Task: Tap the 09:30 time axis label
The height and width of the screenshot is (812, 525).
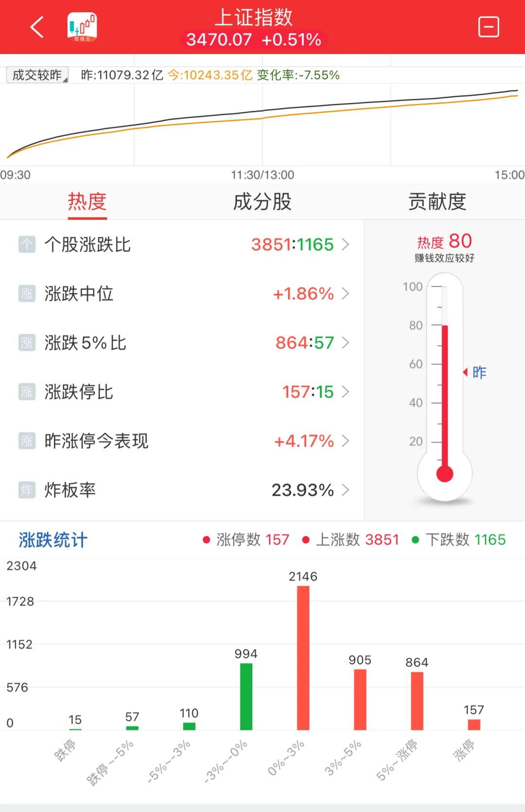Action: (x=15, y=175)
